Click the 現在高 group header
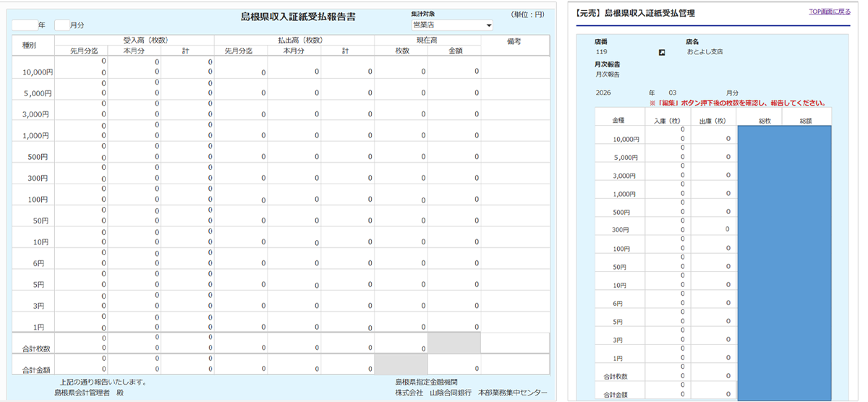This screenshot has width=868, height=402. click(x=427, y=40)
